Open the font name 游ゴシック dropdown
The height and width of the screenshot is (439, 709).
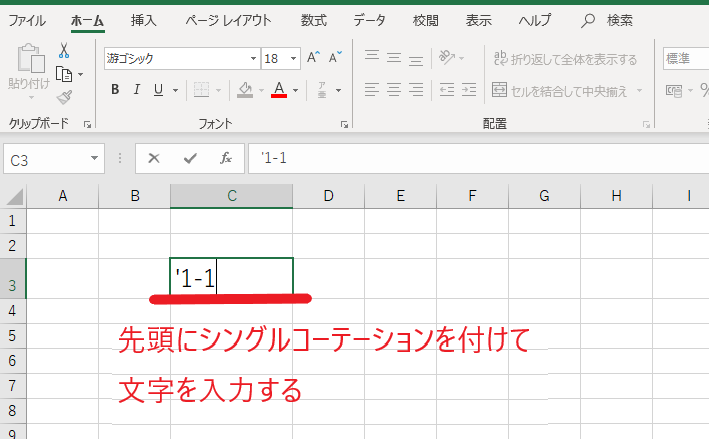point(253,58)
